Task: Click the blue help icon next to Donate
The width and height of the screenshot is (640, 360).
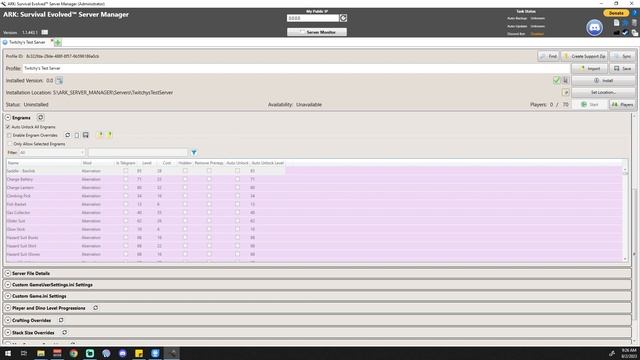Action: click(635, 13)
